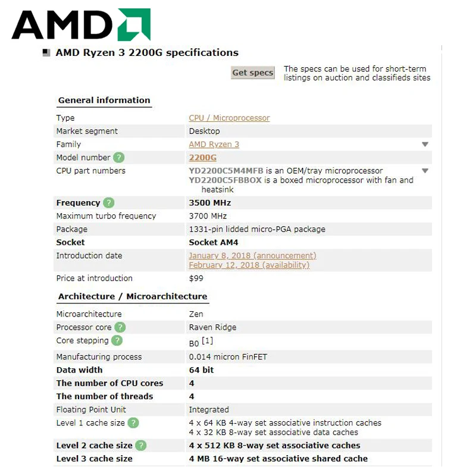Expand the Family row dropdown arrow
Viewport: 476px width, 476px height.
point(425,145)
